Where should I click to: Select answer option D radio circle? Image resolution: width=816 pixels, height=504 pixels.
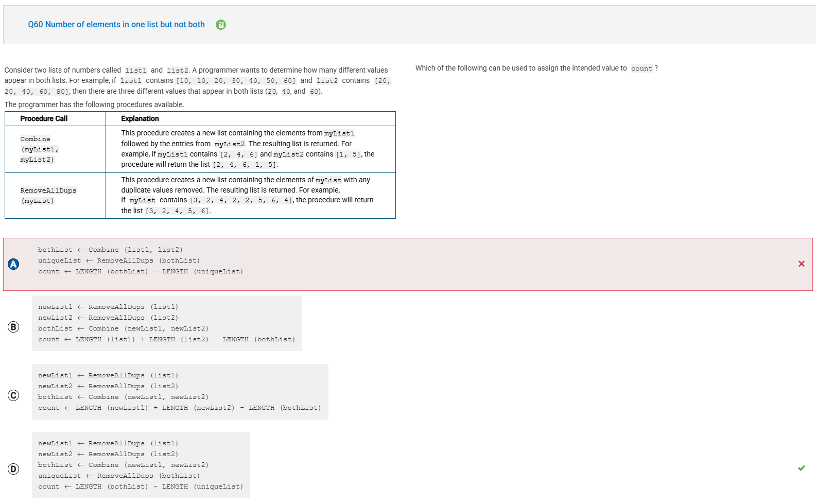tap(13, 469)
